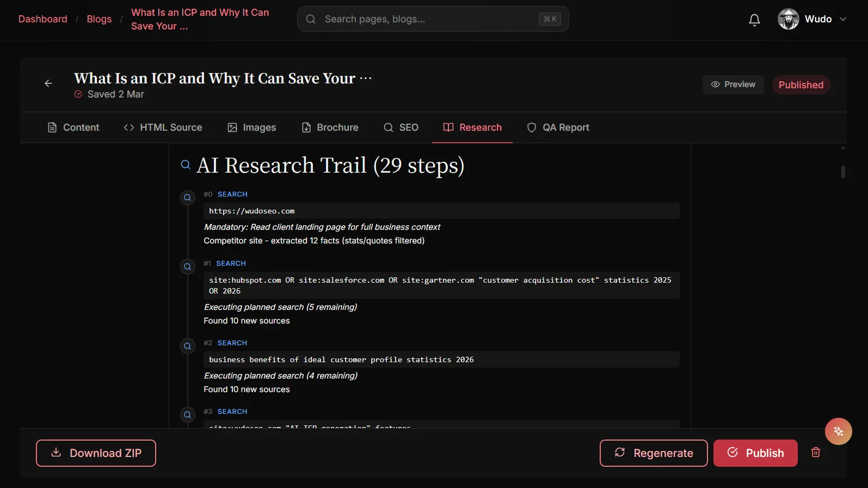Open the Images tab
Screen dimensions: 868x488
[x=251, y=127]
